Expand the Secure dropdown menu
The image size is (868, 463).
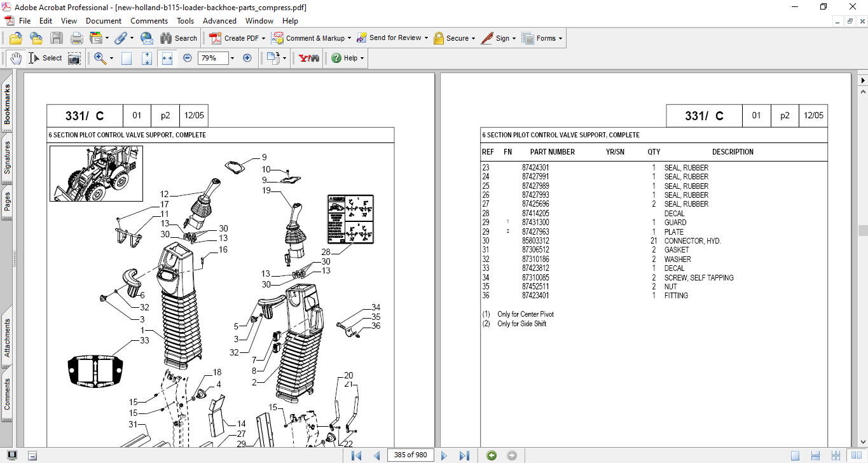point(474,38)
